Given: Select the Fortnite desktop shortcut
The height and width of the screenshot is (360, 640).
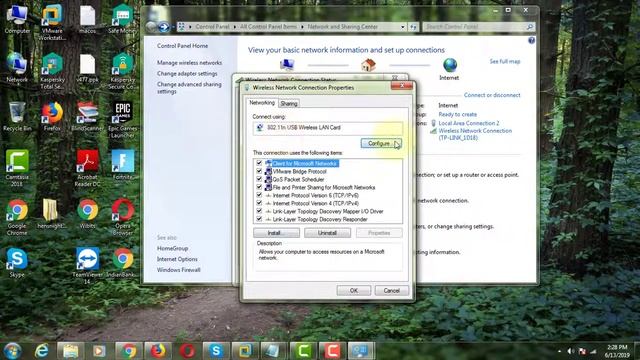Looking at the screenshot, I should point(122,165).
